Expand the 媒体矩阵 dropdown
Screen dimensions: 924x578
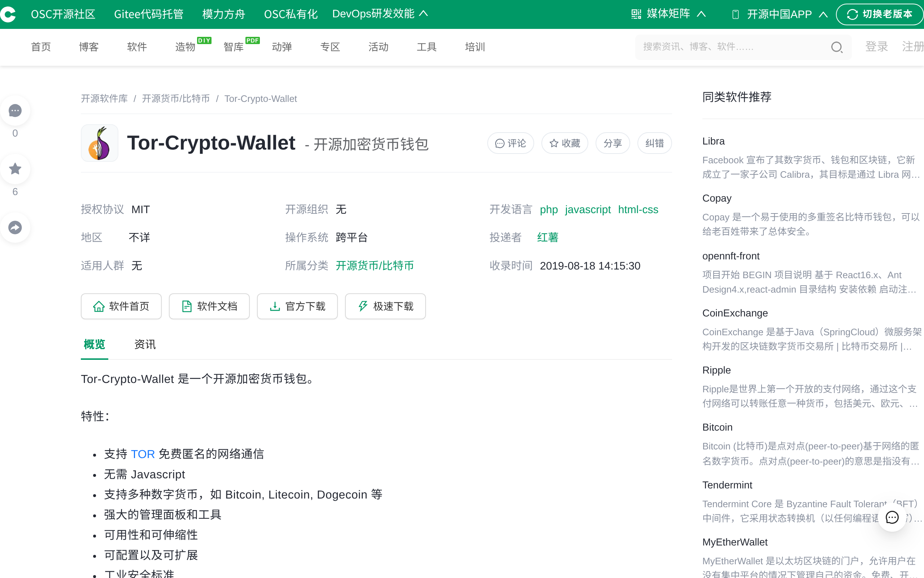668,14
